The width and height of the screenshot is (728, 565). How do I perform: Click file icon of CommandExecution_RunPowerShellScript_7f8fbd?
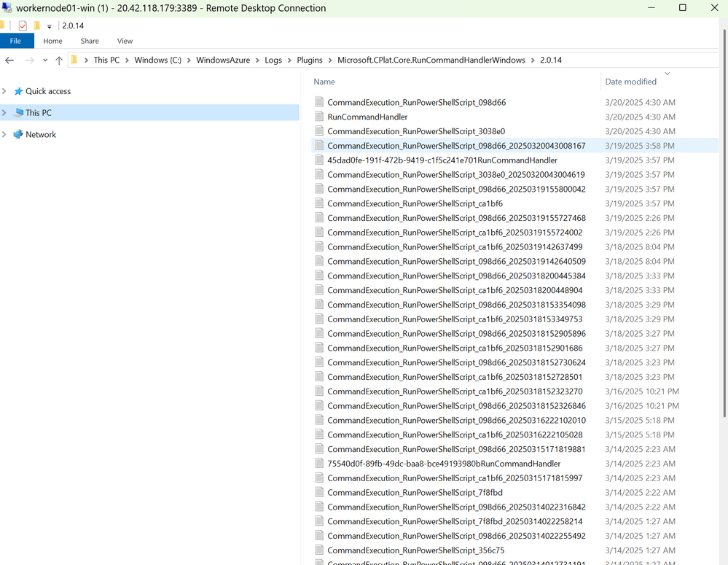[319, 492]
